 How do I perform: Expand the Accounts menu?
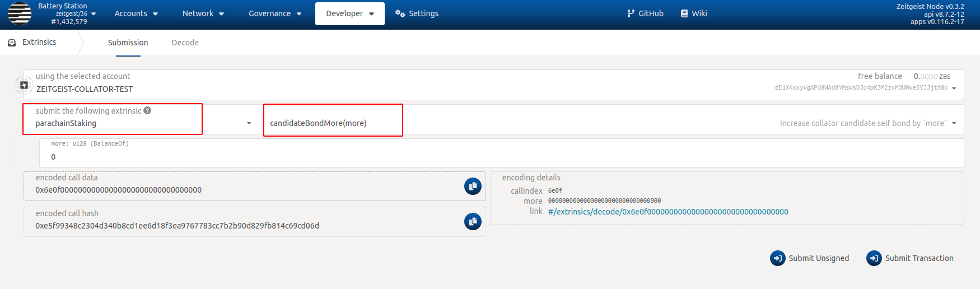point(136,13)
